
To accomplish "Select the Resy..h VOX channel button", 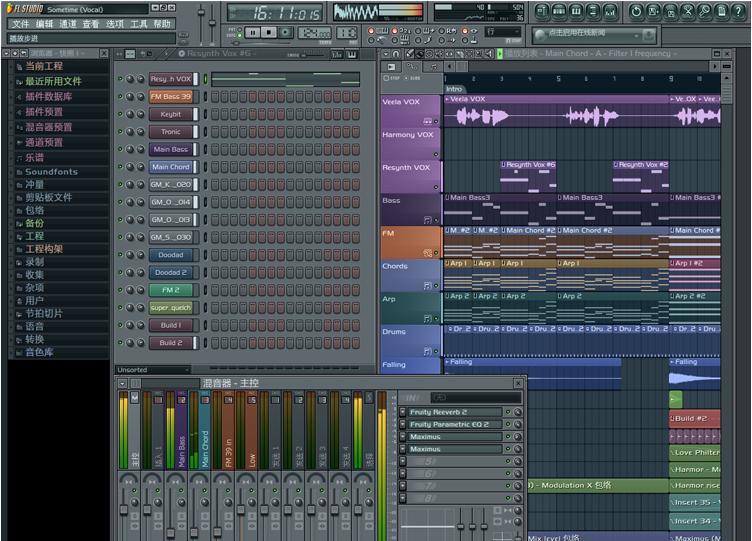I will (x=171, y=79).
